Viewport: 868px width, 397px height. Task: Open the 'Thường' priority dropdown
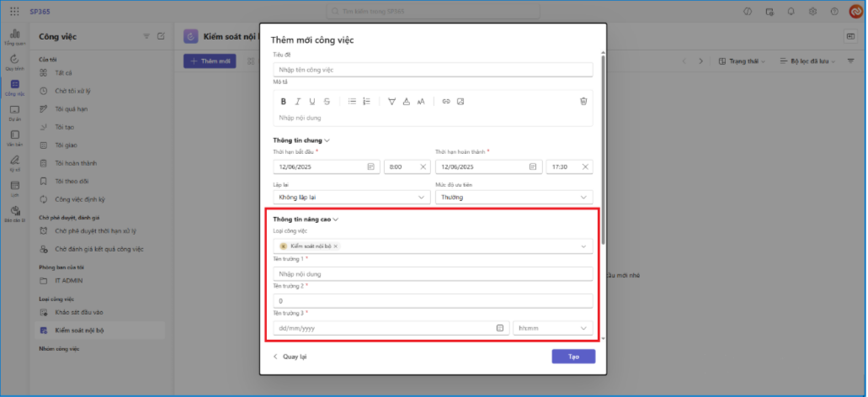pyautogui.click(x=514, y=197)
